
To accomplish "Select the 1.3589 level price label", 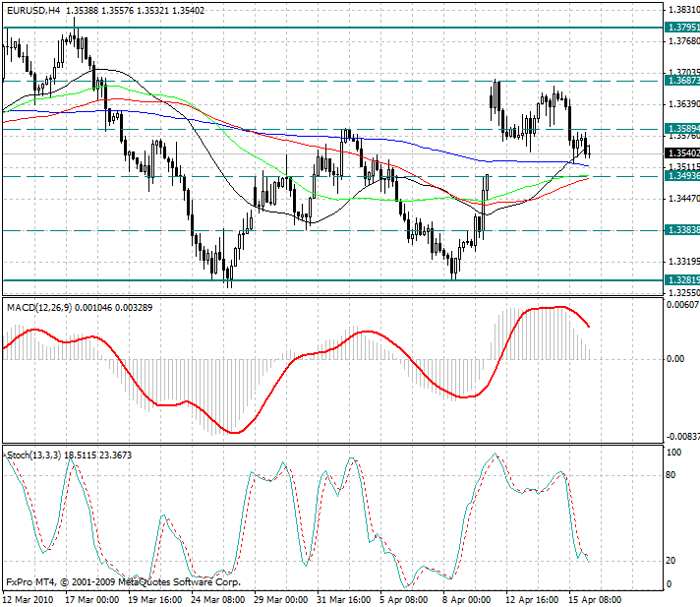I will point(682,129).
